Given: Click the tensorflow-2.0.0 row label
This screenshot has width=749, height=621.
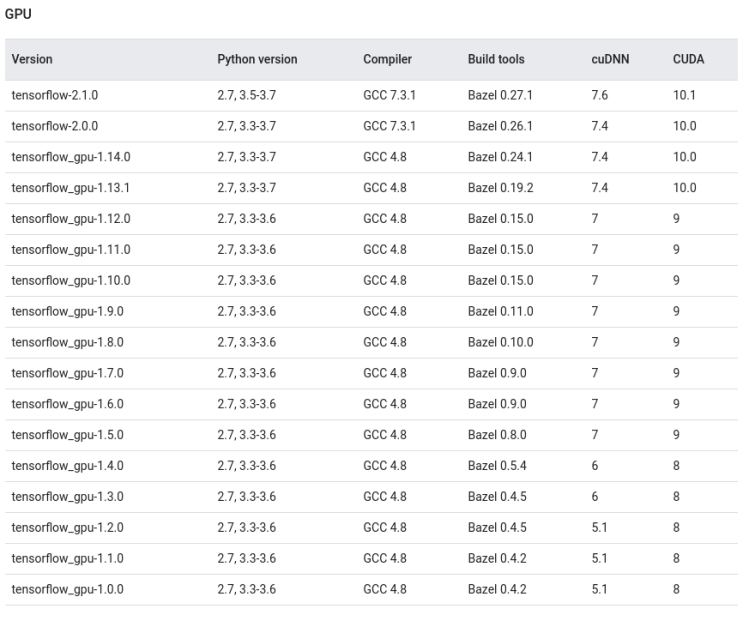Looking at the screenshot, I should pos(55,126).
